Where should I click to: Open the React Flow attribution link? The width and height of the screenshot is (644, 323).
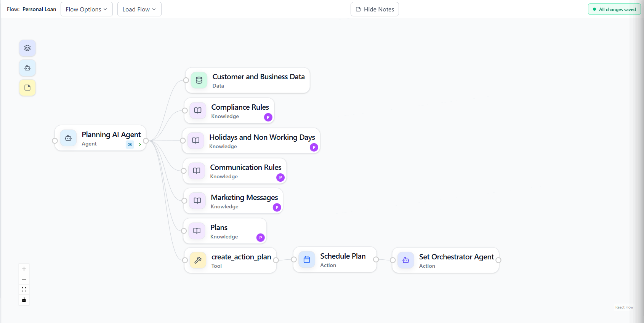tap(624, 307)
